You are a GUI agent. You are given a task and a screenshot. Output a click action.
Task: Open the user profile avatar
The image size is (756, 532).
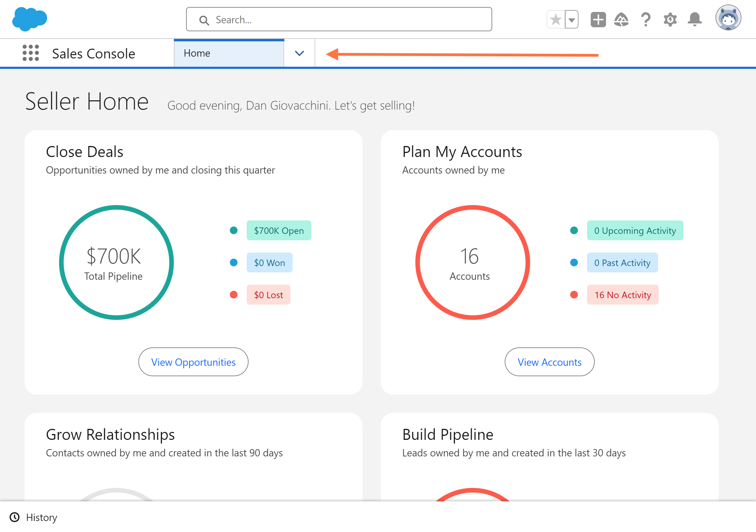point(728,18)
